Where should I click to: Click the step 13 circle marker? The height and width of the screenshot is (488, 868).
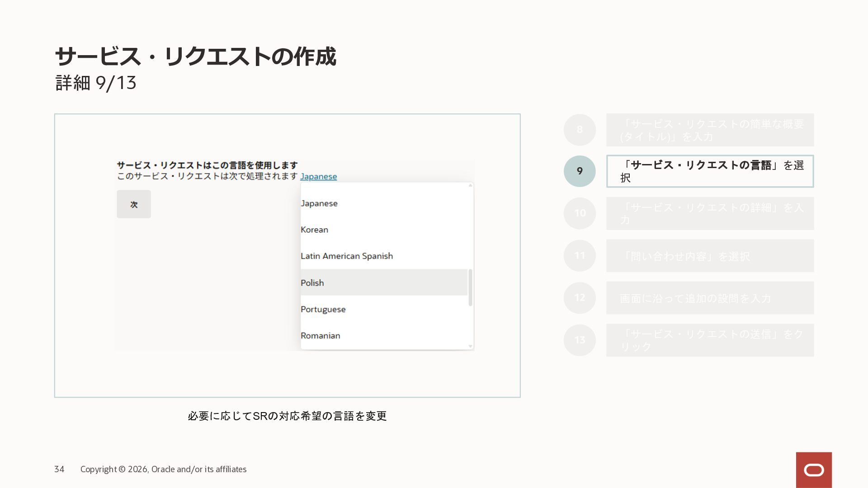pos(580,340)
